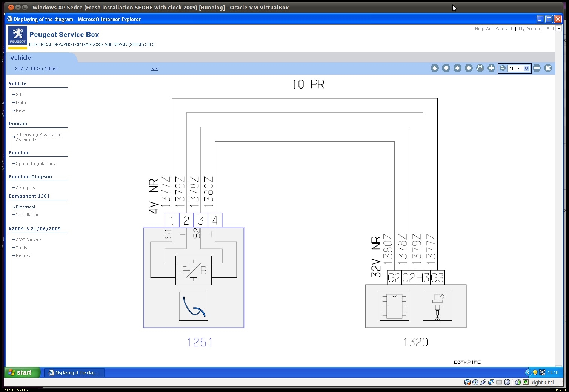Viewport: 569px width, 392px height.
Task: Click the XP taskbar clock 11:10
Action: click(x=553, y=372)
